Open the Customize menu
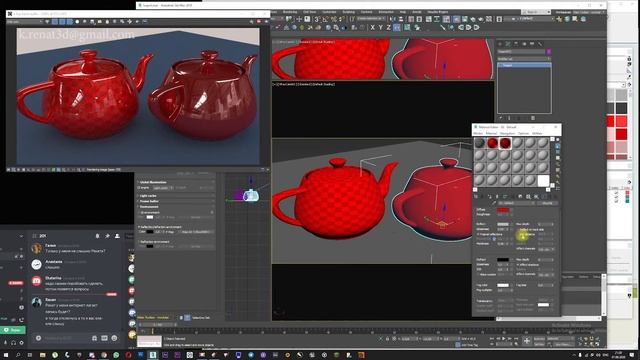Screen dimensions: 640x360 tap(329, 12)
